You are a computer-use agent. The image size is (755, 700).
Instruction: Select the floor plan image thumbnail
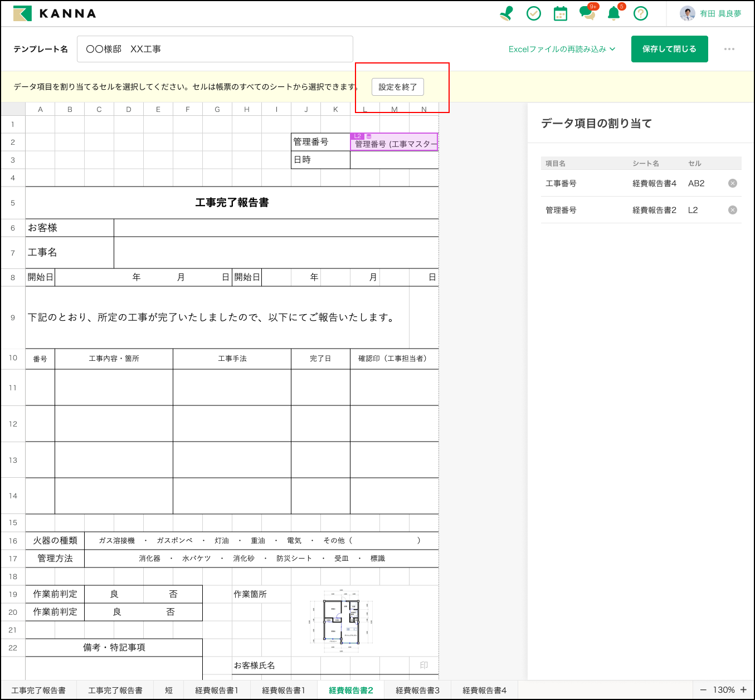coord(340,621)
